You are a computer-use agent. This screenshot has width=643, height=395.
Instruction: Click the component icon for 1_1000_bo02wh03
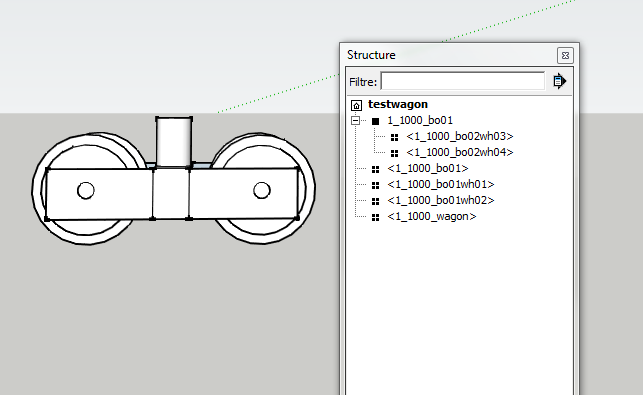(394, 137)
